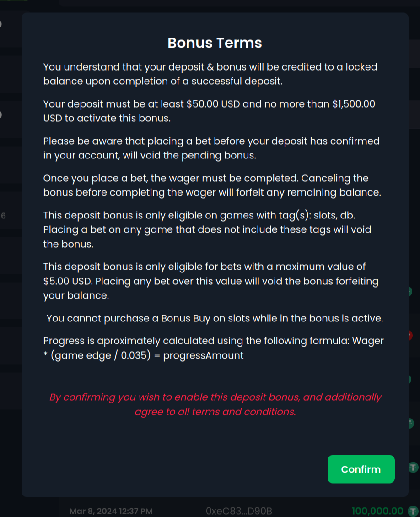The image size is (420, 517).
Task: Click green coin sliver beside the 'forfeiting' line
Action: [410, 291]
